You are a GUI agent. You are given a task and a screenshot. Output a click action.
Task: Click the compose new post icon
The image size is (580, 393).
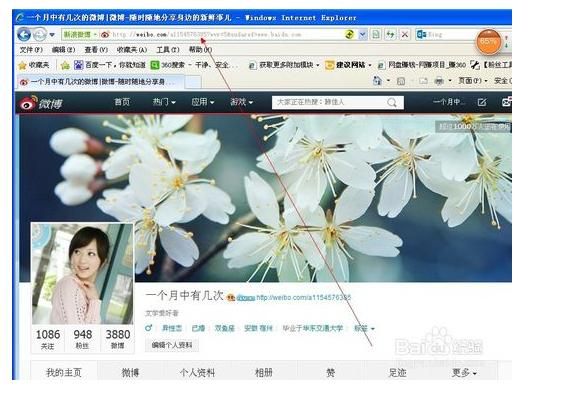point(482,102)
